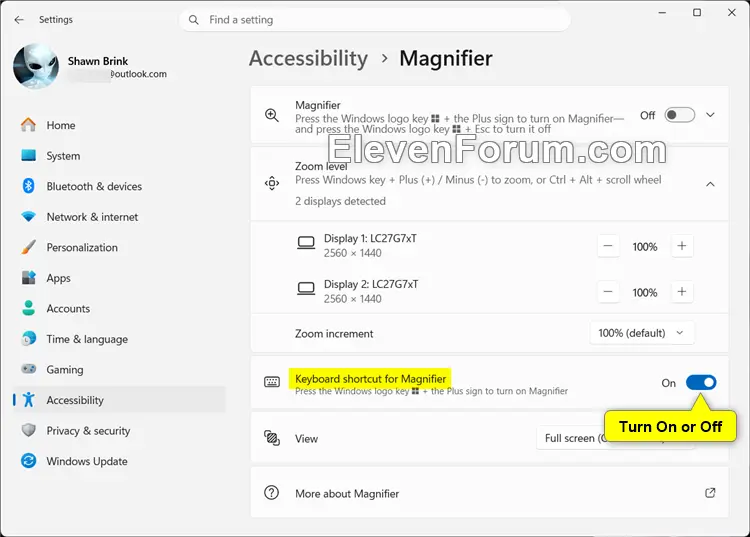Click the keyboard icon for shortcut setting
Screen dimensions: 750x537
pyautogui.click(x=272, y=382)
